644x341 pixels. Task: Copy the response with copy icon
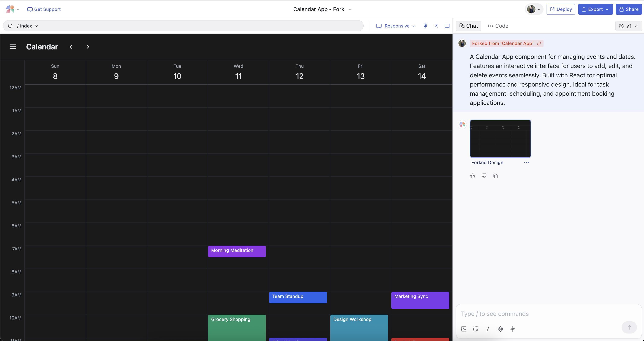496,176
